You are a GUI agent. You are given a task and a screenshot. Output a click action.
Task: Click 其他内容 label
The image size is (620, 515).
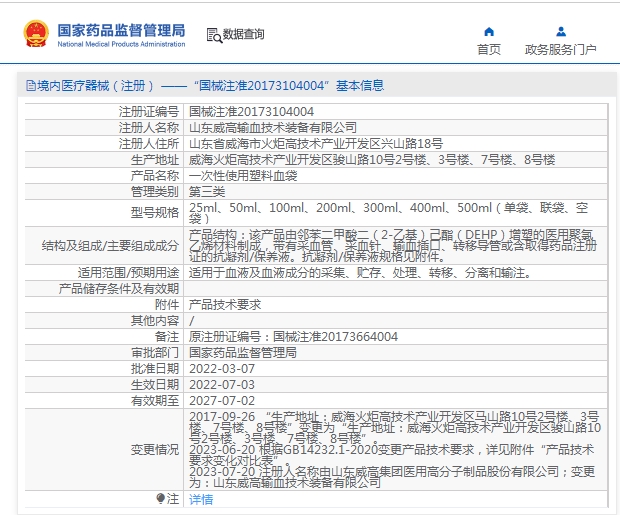pos(155,320)
